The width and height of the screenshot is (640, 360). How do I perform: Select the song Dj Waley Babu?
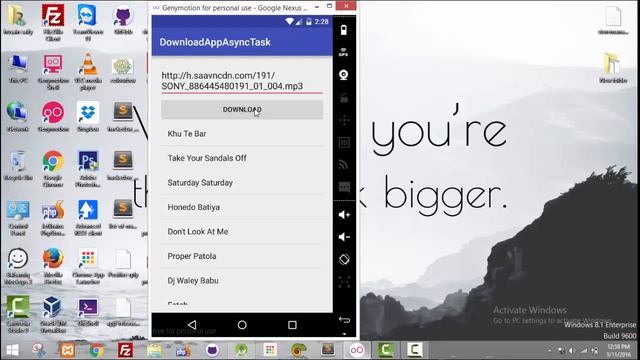(242, 281)
